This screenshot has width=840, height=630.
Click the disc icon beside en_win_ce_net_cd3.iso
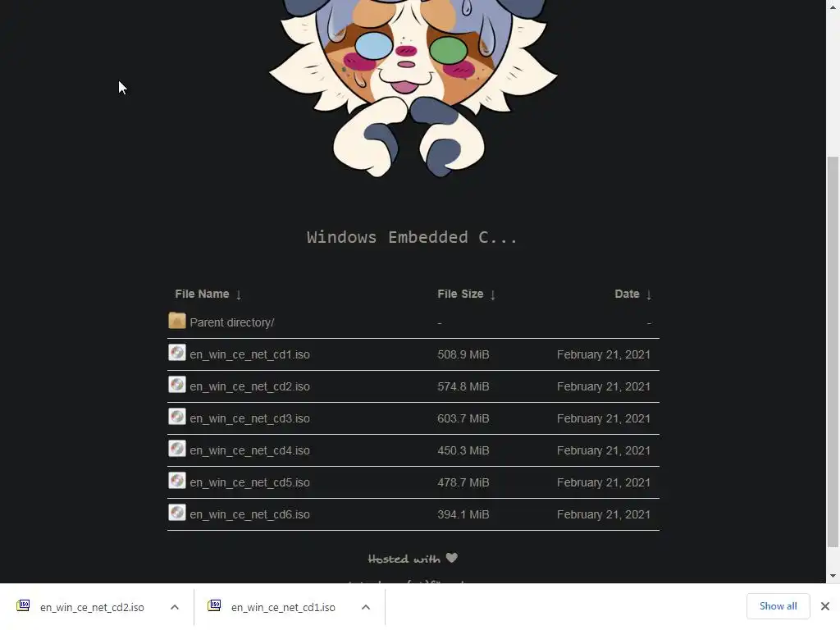[x=177, y=416]
